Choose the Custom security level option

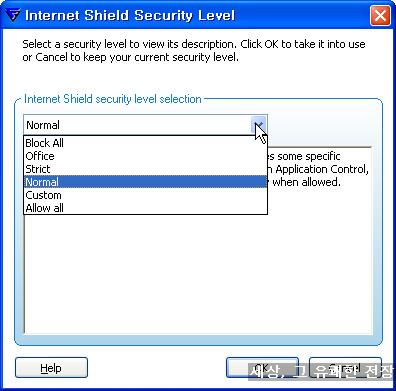(x=145, y=195)
